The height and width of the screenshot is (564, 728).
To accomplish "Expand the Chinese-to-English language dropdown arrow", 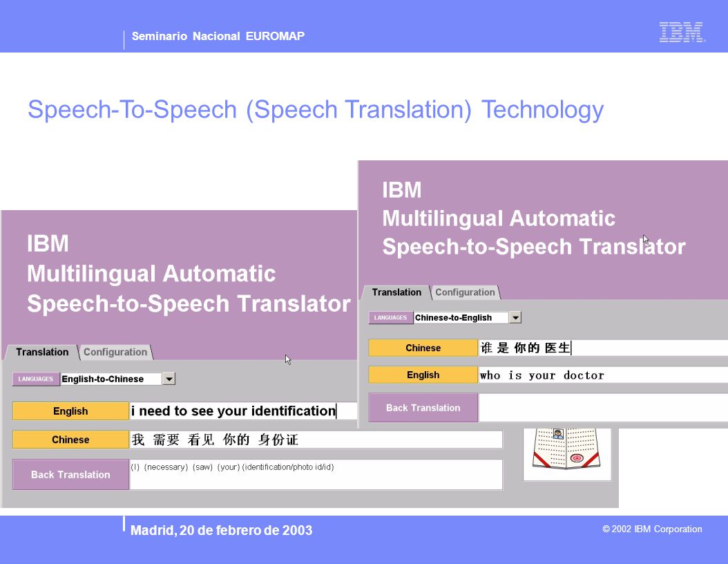I will (515, 318).
